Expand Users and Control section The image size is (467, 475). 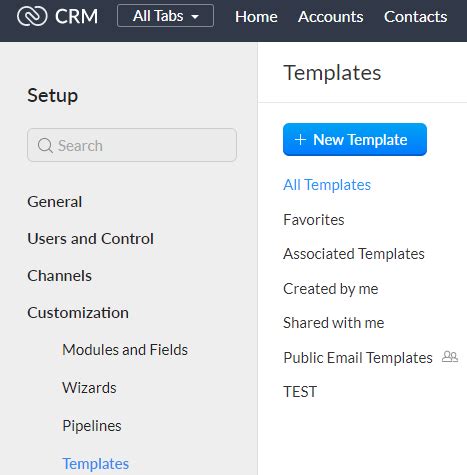(90, 239)
